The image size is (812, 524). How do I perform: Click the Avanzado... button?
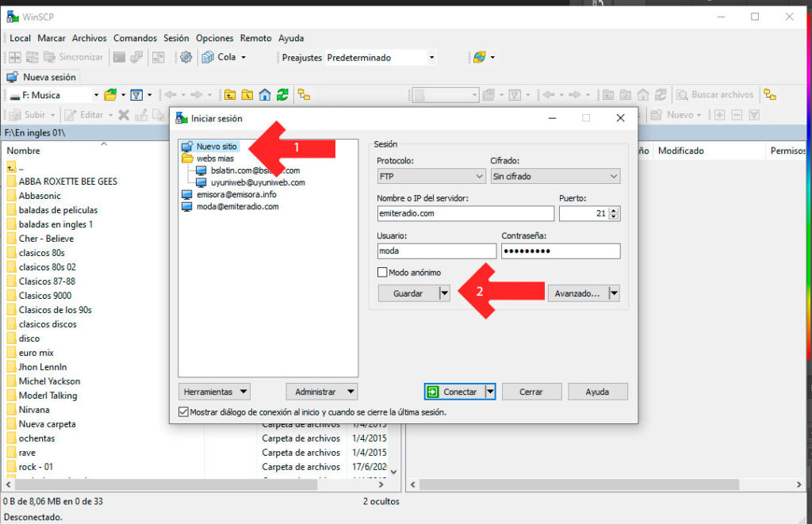pos(577,293)
